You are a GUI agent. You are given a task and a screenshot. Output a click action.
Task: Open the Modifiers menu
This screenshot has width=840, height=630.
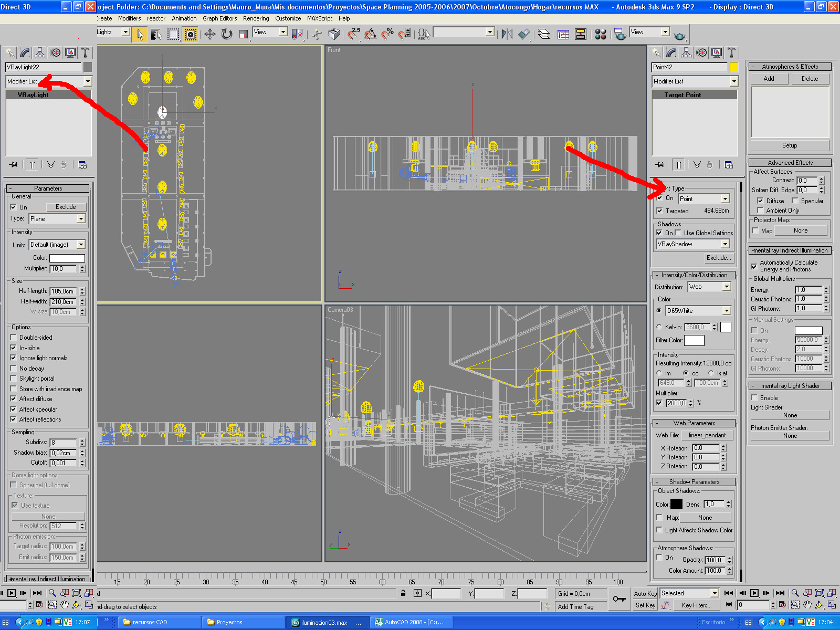(129, 18)
